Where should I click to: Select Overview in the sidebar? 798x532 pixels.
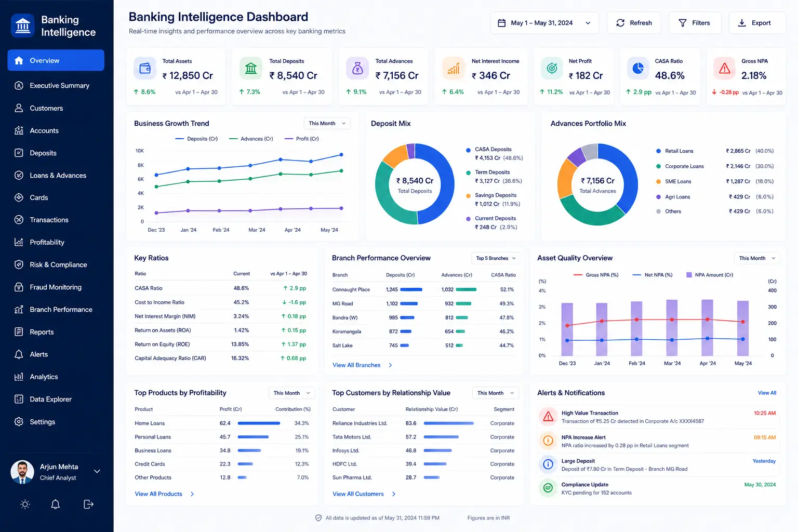coord(56,60)
